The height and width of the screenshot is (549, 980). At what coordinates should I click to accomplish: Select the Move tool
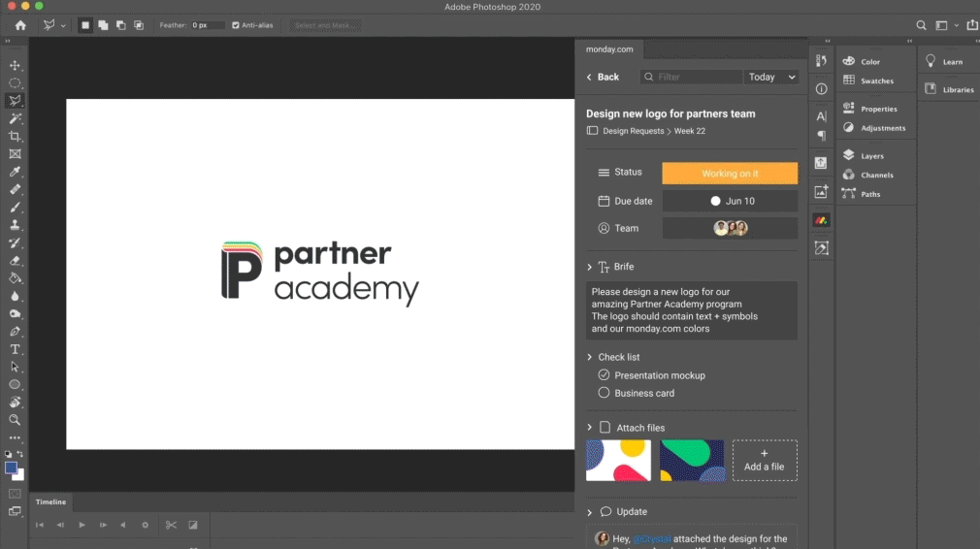15,66
